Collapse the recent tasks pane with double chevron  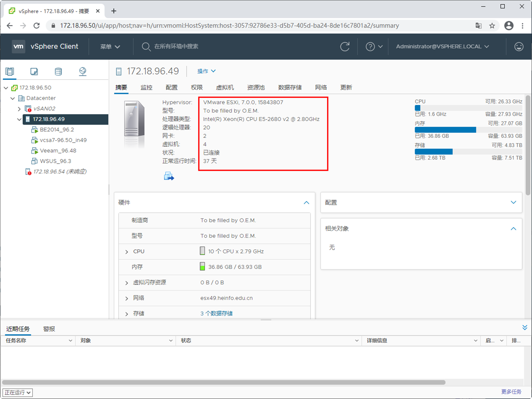coord(524,327)
